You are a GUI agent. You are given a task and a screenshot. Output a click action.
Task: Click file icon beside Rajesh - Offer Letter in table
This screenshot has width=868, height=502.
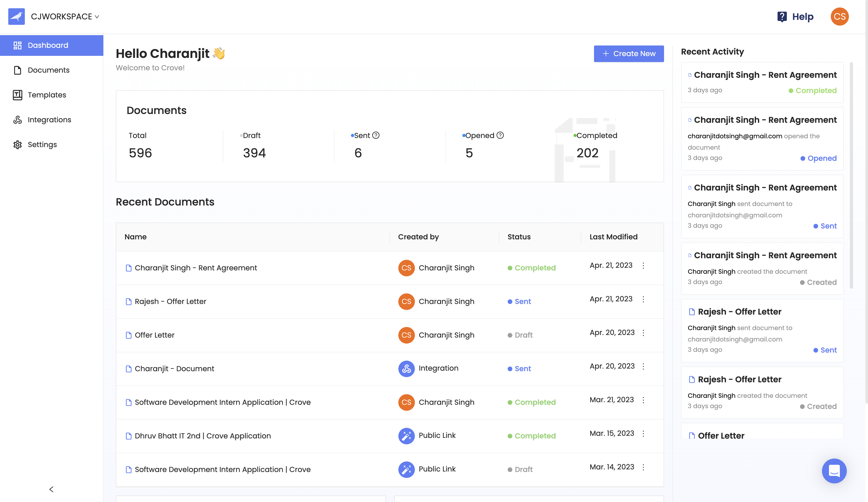(128, 302)
